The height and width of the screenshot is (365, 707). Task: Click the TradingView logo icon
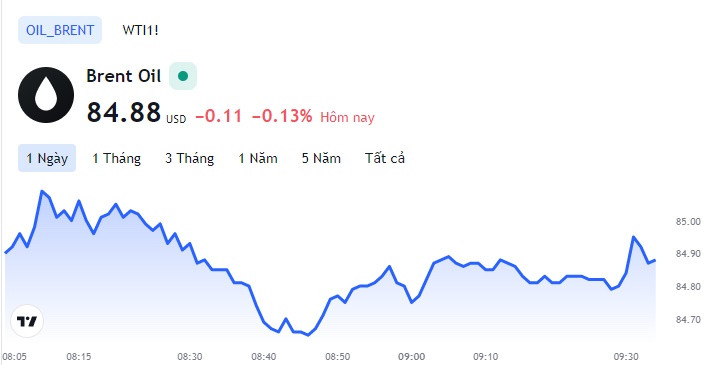pyautogui.click(x=27, y=321)
